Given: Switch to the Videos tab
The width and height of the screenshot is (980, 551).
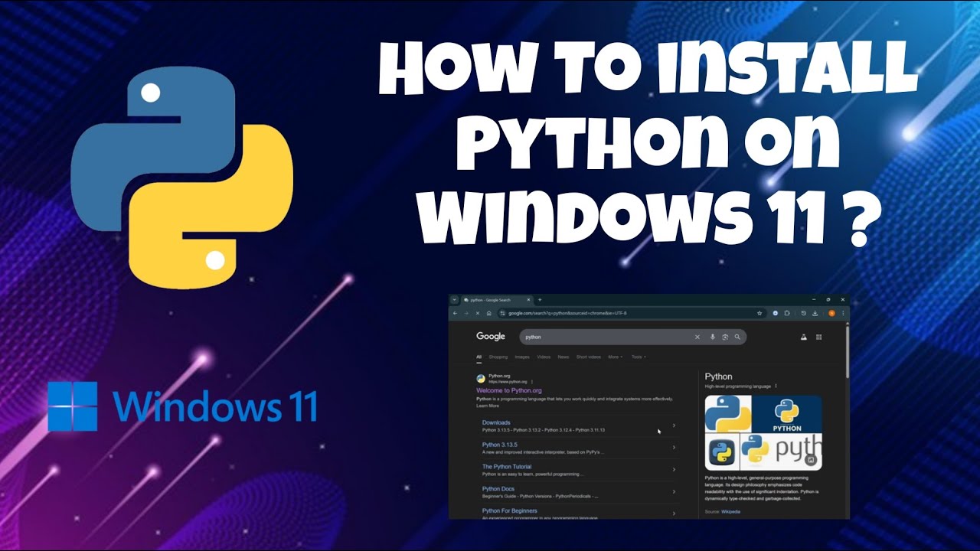Looking at the screenshot, I should point(544,357).
